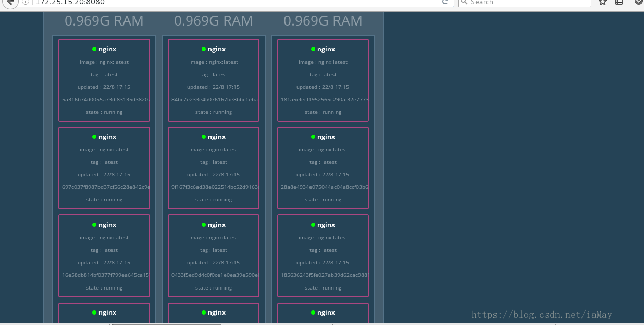The width and height of the screenshot is (644, 325).
Task: Click container ID 28a8e4934e075044ac04a8ccf03b6
Action: 324,187
